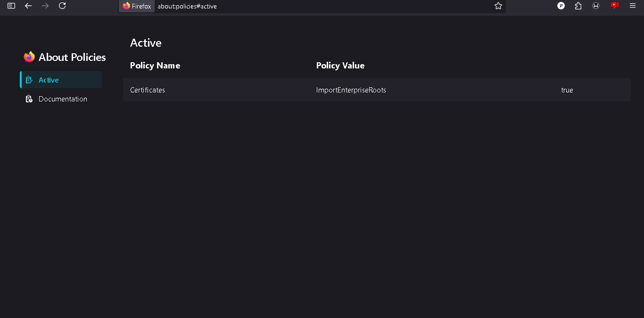Click the red YouTube dislike extension icon

click(x=614, y=6)
